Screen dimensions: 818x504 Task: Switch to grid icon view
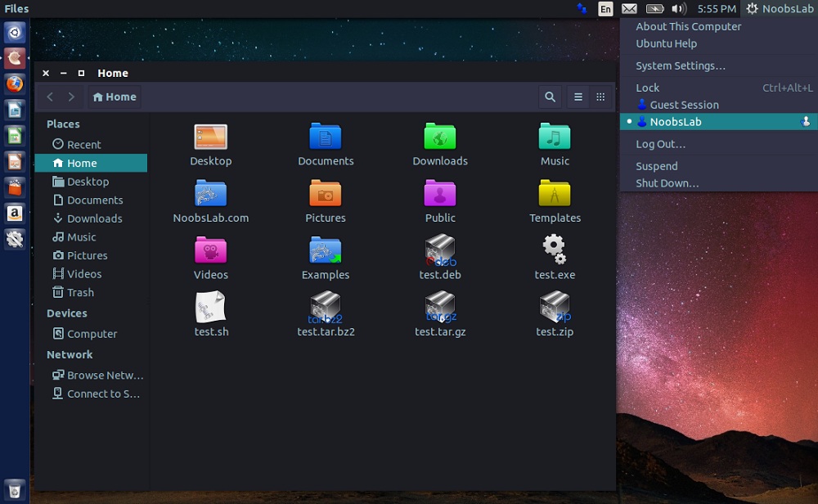click(600, 97)
